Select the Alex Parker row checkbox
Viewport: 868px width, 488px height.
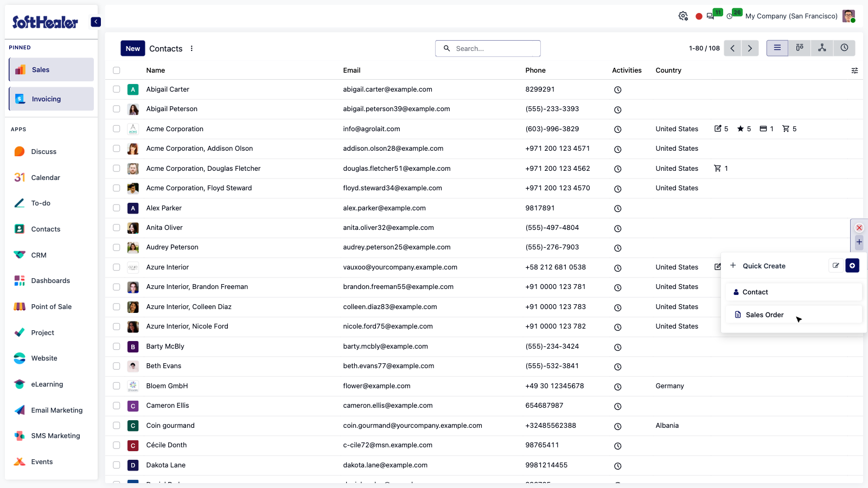pyautogui.click(x=117, y=208)
